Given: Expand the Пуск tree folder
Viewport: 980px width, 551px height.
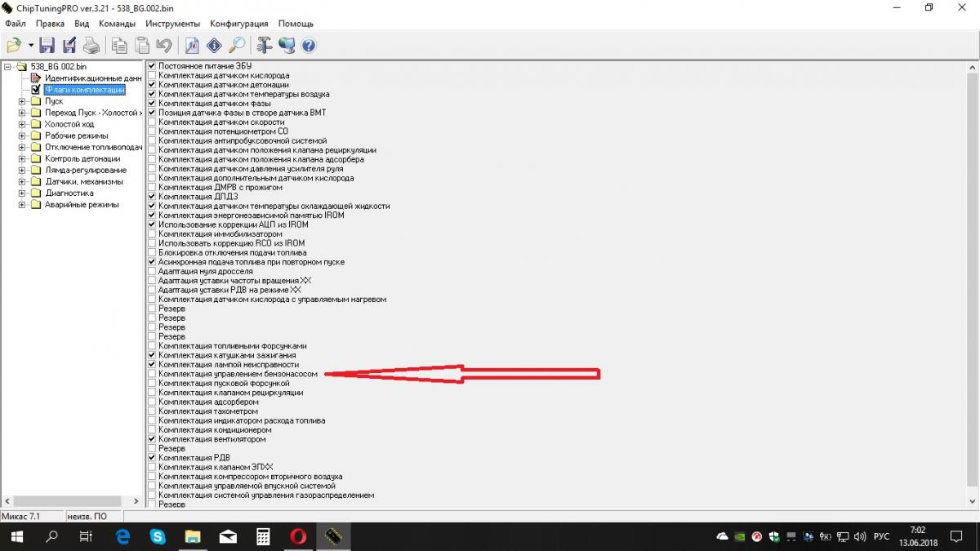Looking at the screenshot, I should click(x=23, y=101).
